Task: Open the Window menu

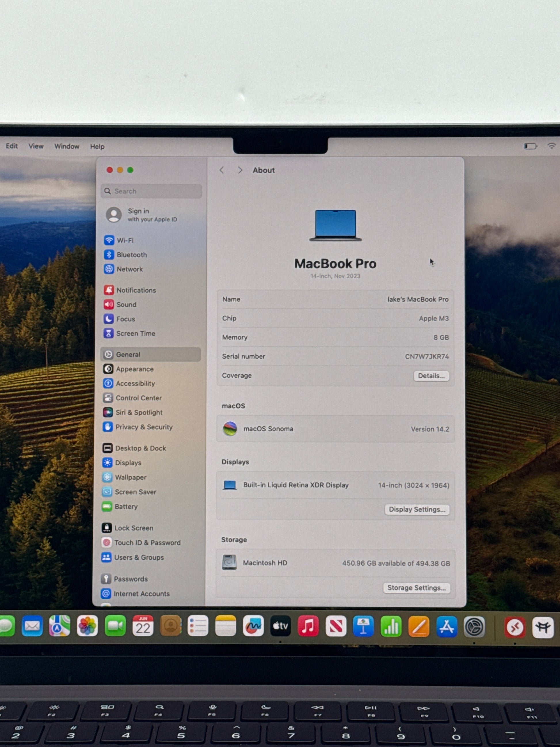Action: [x=67, y=146]
